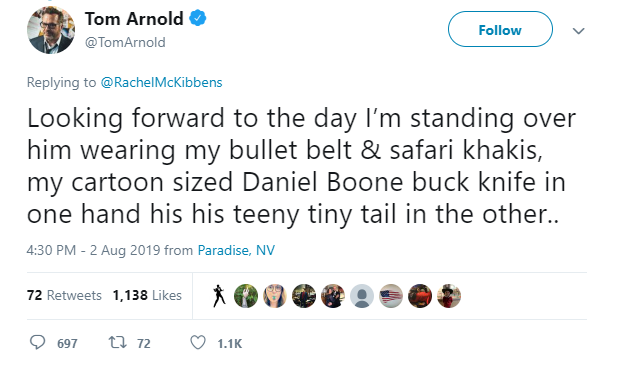Click the green plant liker avatar
617x373 pixels.
246,296
